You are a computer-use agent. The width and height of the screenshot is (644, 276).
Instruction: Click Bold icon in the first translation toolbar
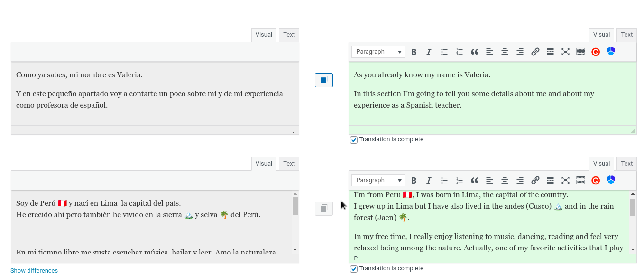pyautogui.click(x=414, y=52)
